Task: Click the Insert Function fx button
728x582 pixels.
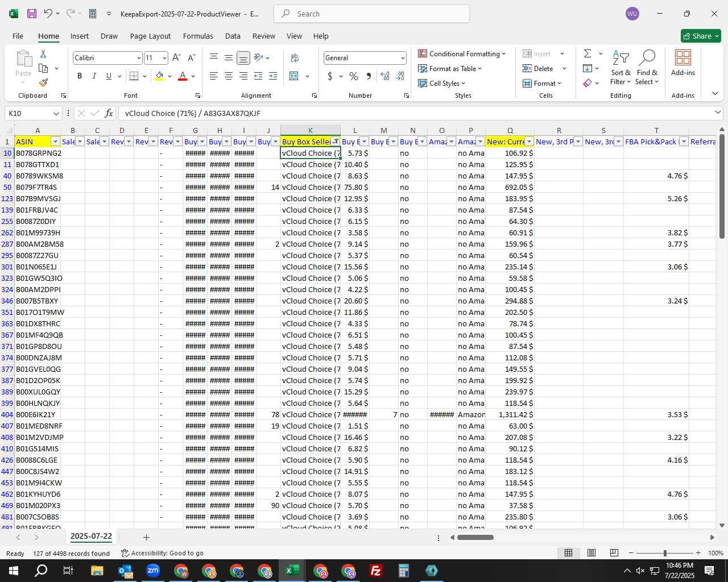Action: click(109, 113)
